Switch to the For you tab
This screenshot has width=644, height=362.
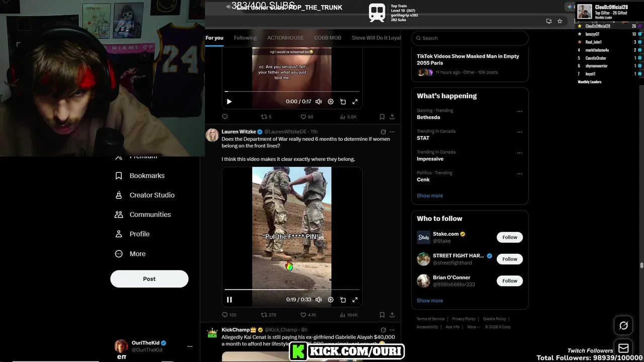(214, 38)
